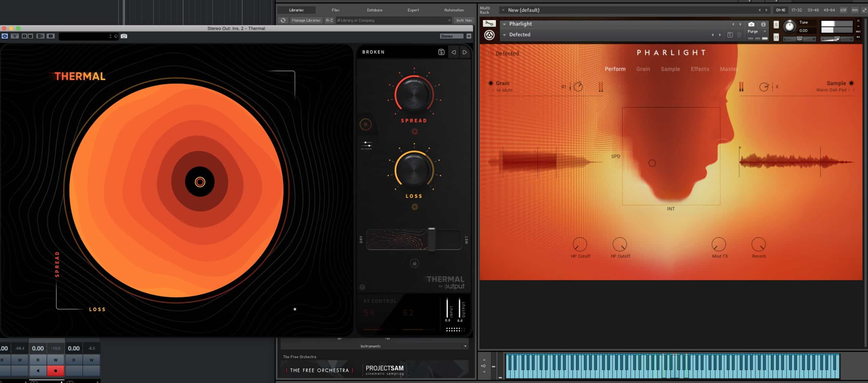The image size is (868, 383).
Task: Solo the Pharlight instrument with the S button
Action: click(776, 25)
